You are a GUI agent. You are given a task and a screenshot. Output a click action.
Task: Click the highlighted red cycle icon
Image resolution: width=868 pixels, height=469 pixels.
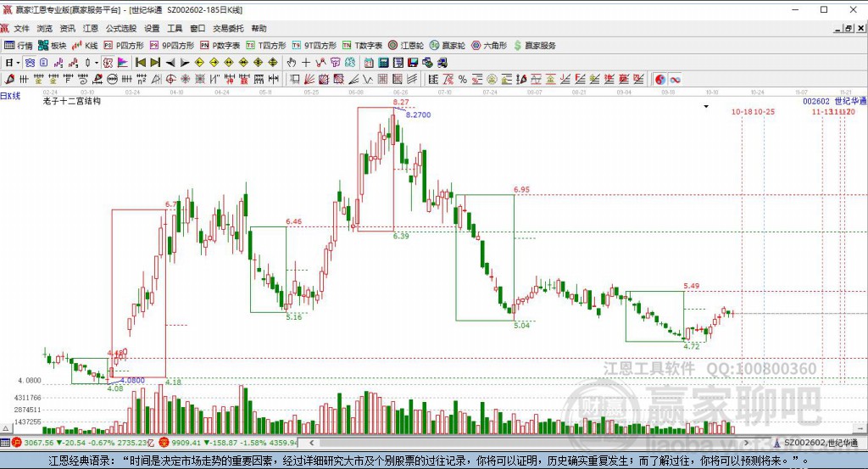tap(108, 63)
